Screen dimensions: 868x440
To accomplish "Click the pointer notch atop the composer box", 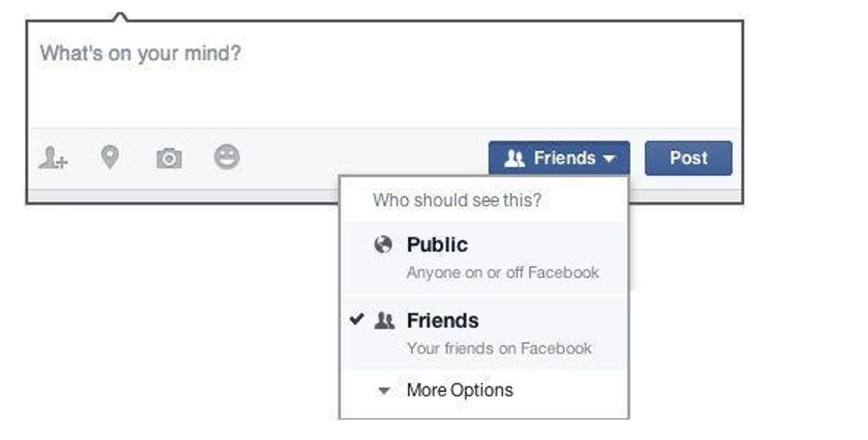I will pyautogui.click(x=121, y=16).
